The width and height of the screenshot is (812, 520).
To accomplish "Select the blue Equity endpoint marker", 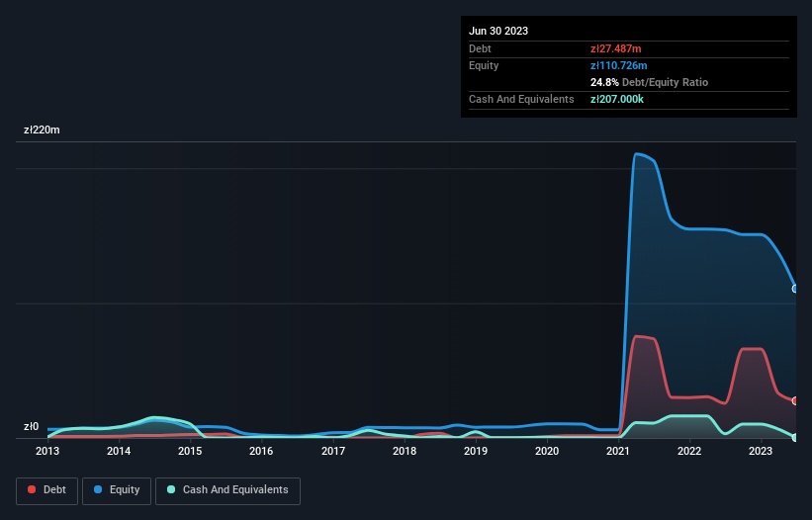I will coord(795,289).
